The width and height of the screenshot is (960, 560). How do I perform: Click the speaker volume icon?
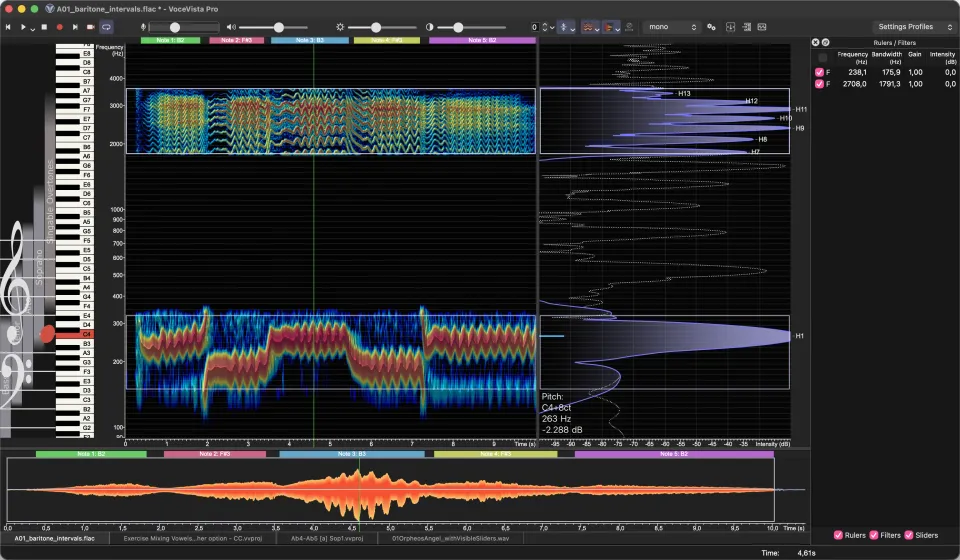(231, 27)
